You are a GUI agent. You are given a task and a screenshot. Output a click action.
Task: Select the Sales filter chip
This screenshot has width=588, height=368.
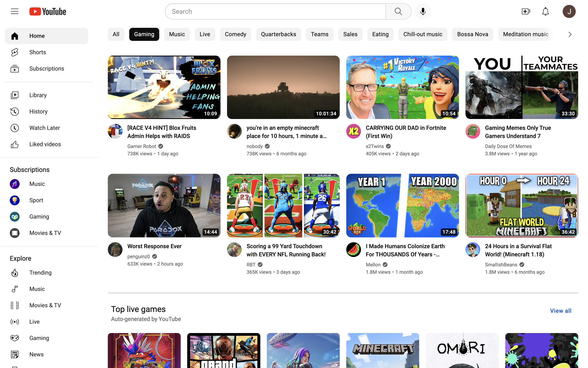coord(350,34)
